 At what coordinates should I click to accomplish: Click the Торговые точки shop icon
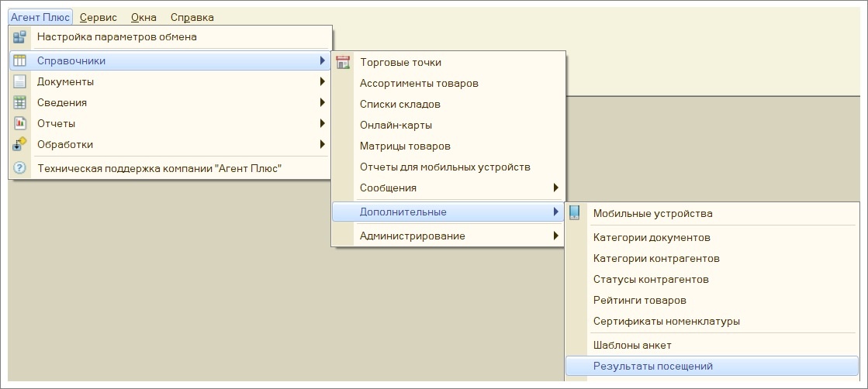[343, 63]
